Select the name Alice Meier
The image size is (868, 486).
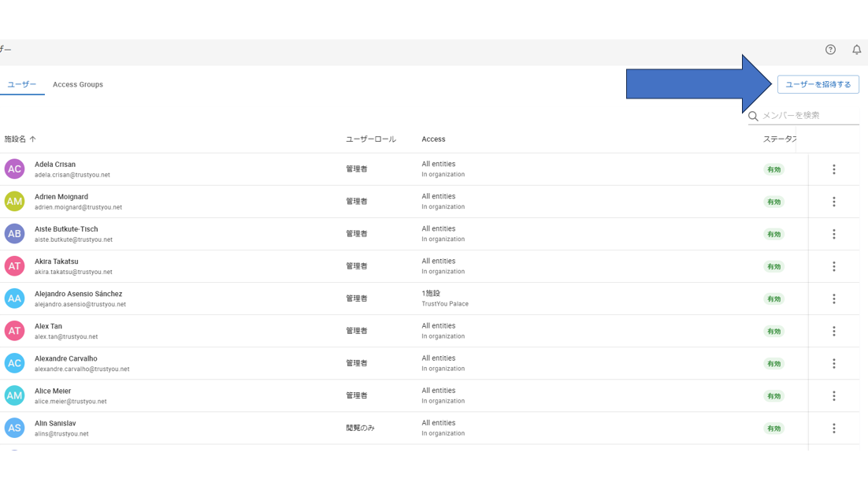[x=53, y=391]
